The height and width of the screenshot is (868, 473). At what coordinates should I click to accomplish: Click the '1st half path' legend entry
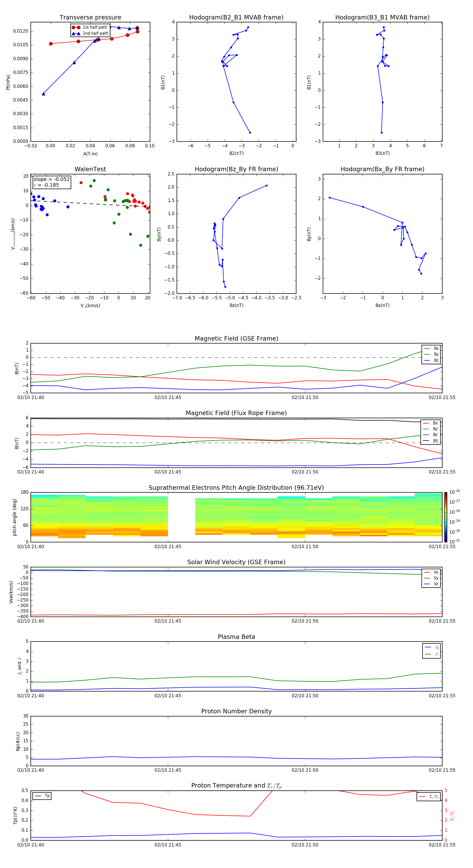[90, 27]
